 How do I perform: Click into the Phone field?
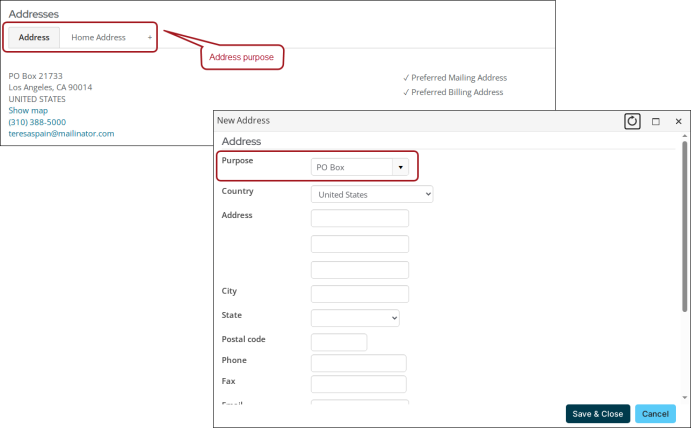[359, 363]
